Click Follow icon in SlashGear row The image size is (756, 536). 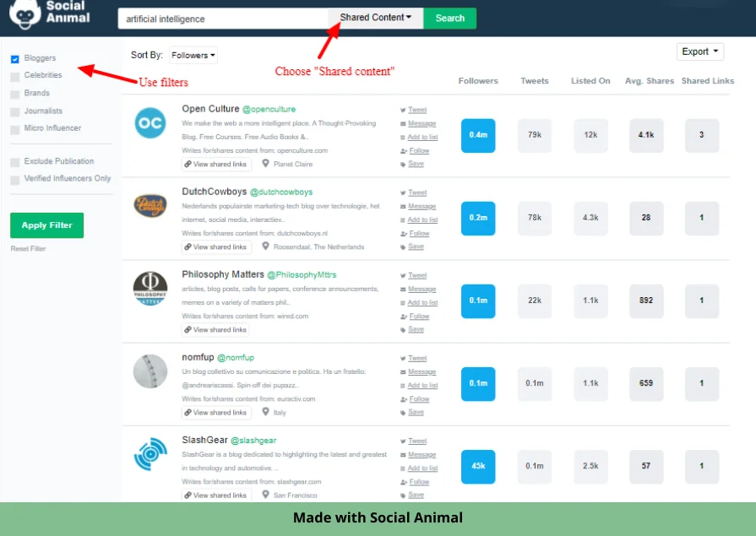[x=403, y=482]
